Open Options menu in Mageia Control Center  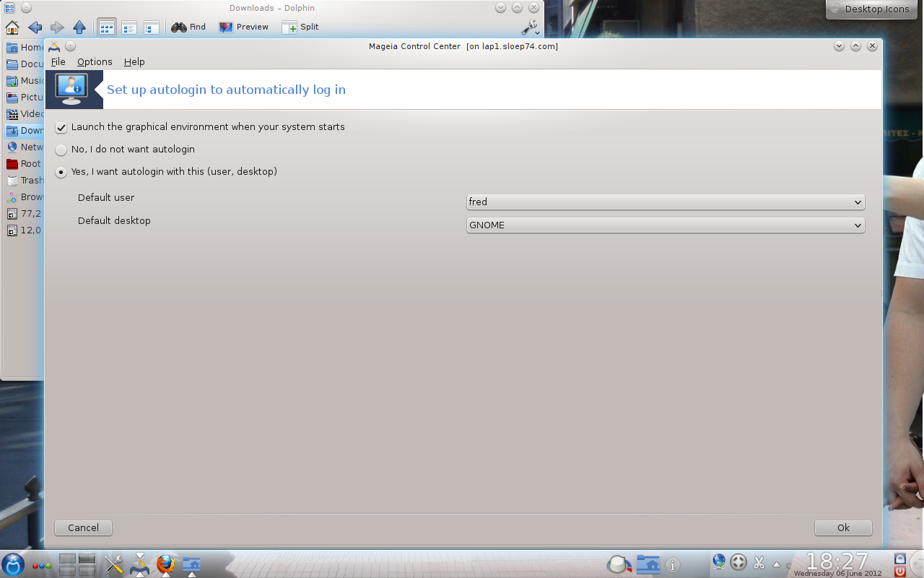[x=95, y=62]
